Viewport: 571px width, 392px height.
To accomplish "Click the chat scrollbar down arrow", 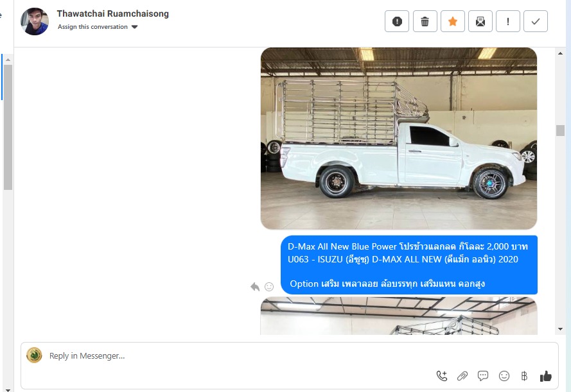I will pos(560,329).
